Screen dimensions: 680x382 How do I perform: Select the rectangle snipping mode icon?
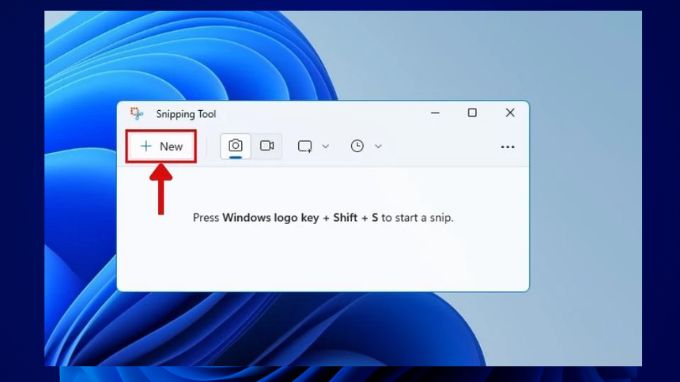coord(305,146)
